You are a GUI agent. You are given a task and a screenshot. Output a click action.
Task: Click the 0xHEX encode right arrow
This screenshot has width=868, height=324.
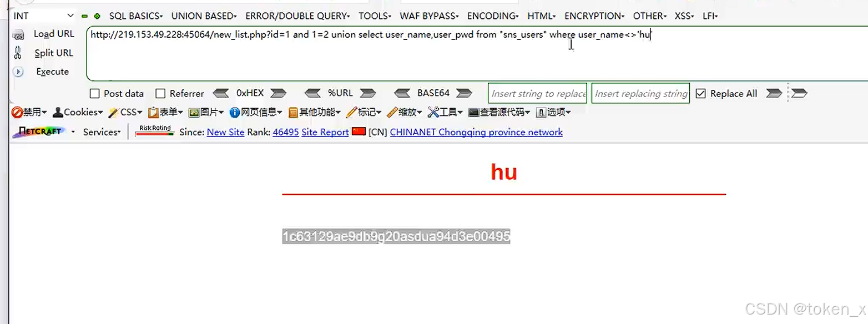278,93
